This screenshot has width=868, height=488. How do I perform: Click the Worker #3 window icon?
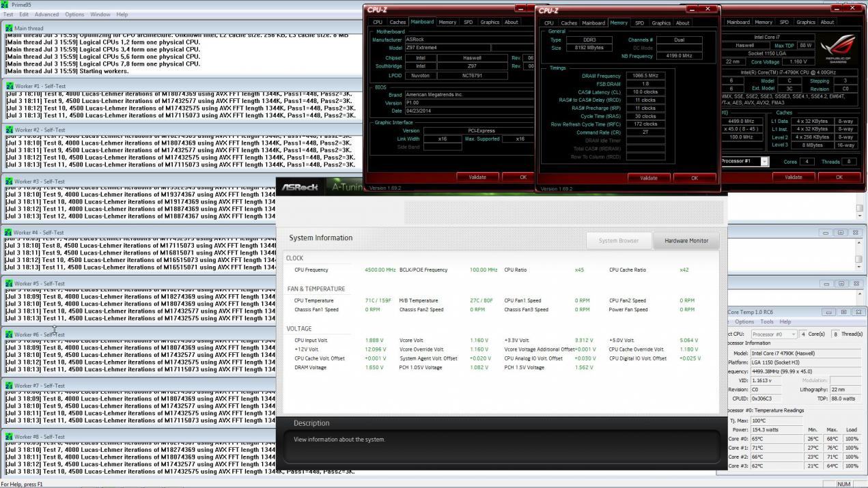[9, 182]
